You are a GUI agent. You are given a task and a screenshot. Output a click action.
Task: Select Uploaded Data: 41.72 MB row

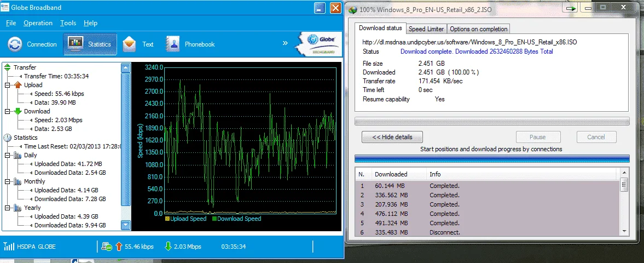point(68,164)
